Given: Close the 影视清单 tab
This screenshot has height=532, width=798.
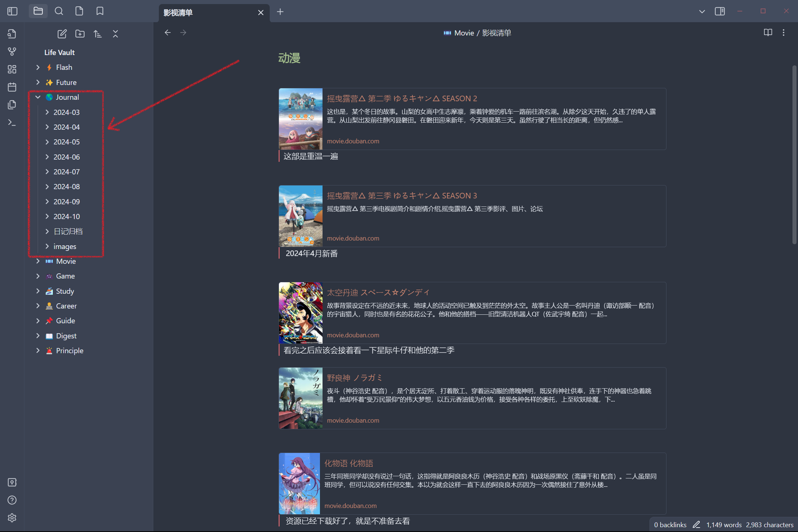Looking at the screenshot, I should click(261, 13).
